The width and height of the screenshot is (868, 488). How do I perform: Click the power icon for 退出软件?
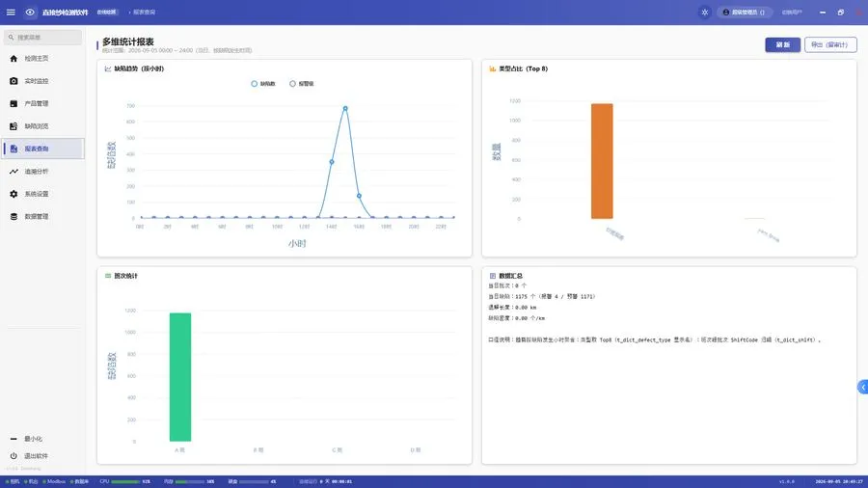[x=14, y=456]
